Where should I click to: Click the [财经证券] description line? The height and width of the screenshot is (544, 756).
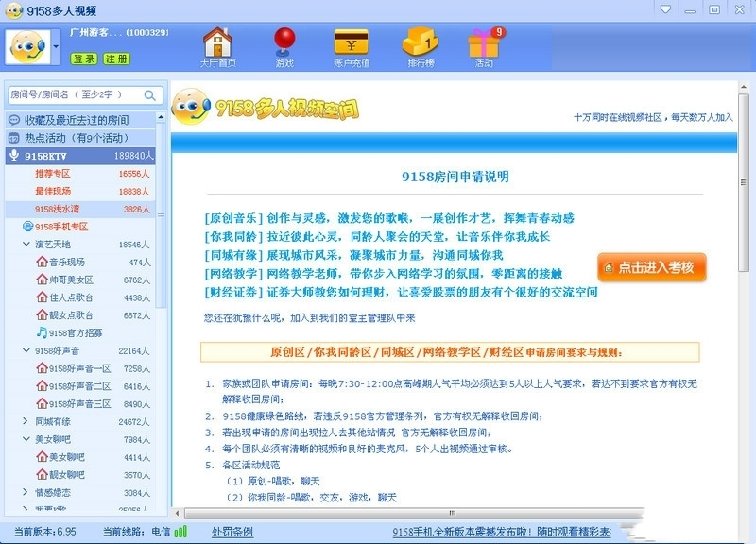pos(401,292)
